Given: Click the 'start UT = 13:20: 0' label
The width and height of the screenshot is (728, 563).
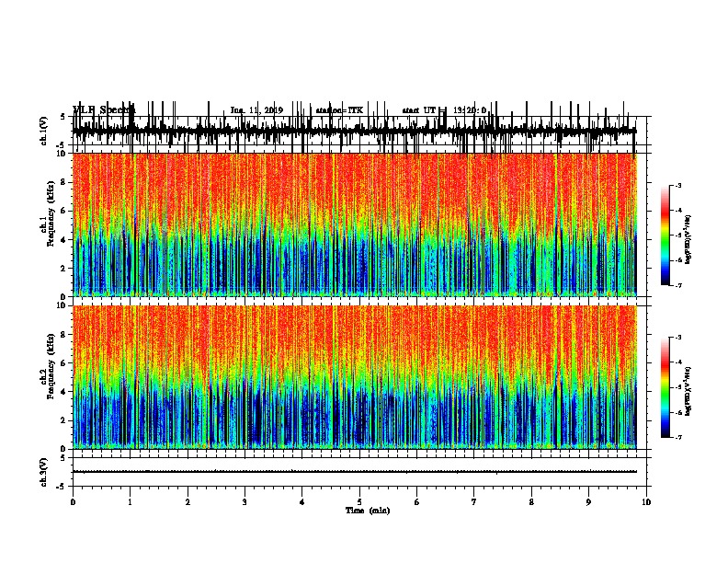Looking at the screenshot, I should [x=444, y=110].
